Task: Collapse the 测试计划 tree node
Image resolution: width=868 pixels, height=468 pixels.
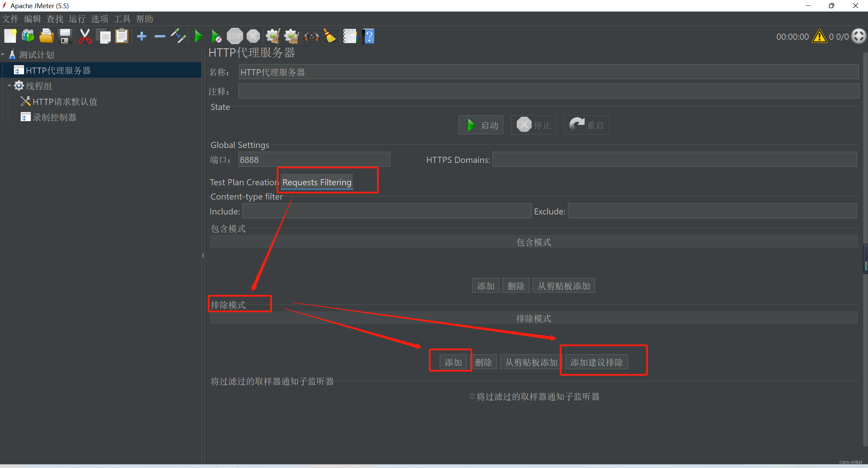Action: 3,54
